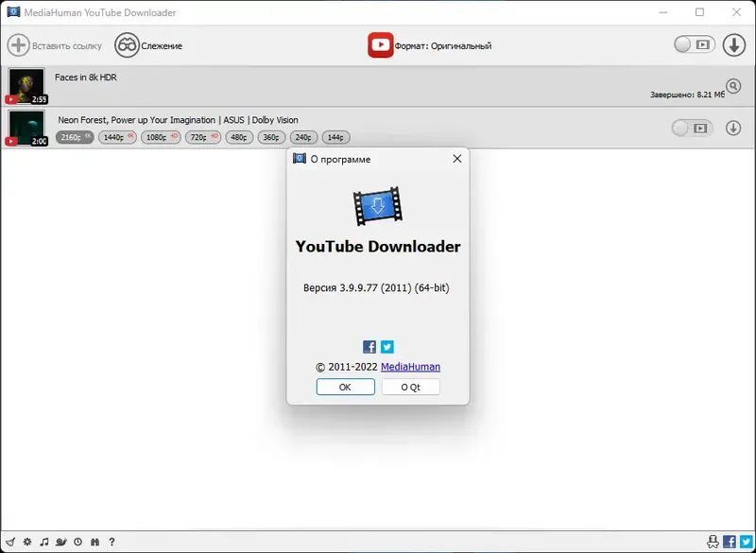Click the Neon Forest video thumbnail
Image resolution: width=756 pixels, height=553 pixels.
(x=26, y=127)
